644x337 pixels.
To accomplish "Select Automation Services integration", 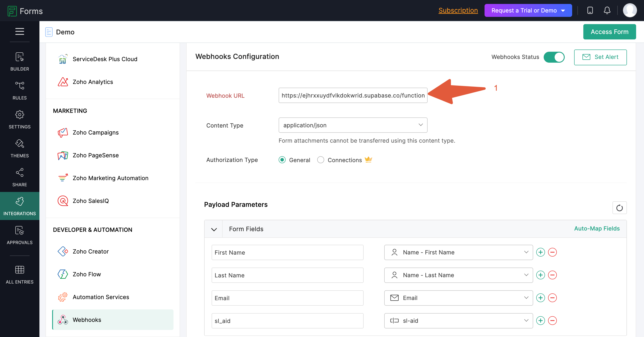I will tap(113, 297).
